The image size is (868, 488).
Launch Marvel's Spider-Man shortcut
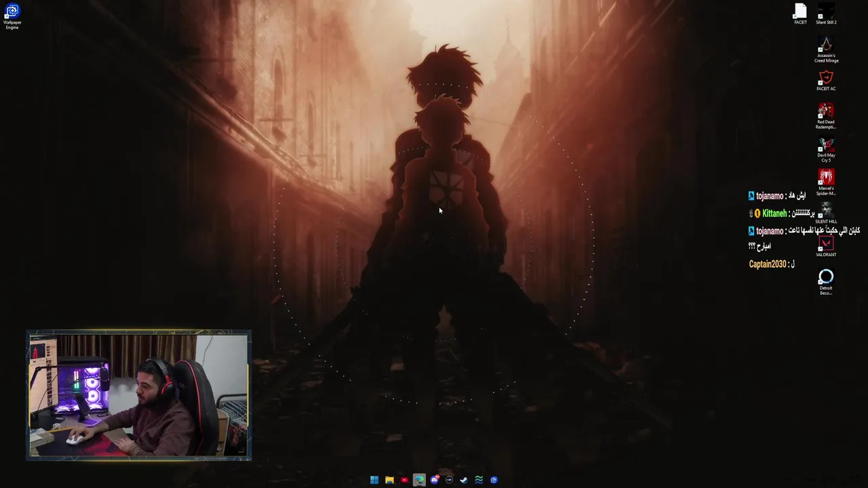point(826,182)
